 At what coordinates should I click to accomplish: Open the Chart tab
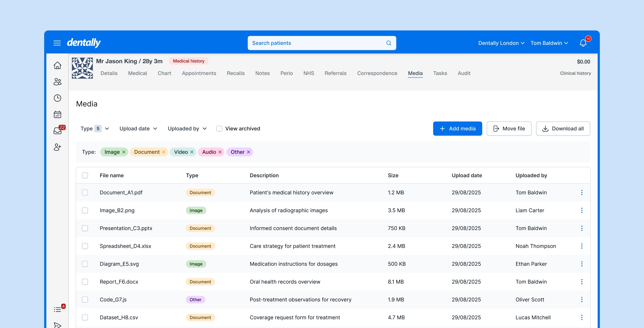click(164, 73)
